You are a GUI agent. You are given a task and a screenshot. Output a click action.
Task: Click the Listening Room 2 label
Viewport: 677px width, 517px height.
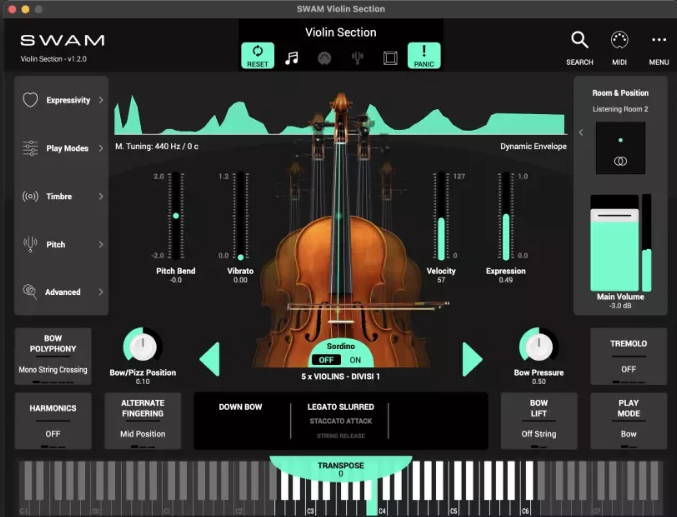point(620,109)
